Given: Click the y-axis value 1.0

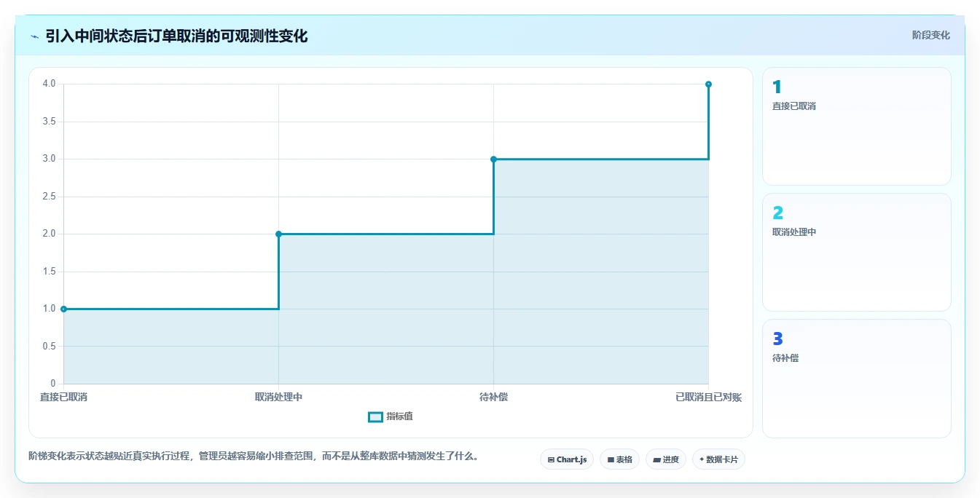Looking at the screenshot, I should pyautogui.click(x=49, y=309).
